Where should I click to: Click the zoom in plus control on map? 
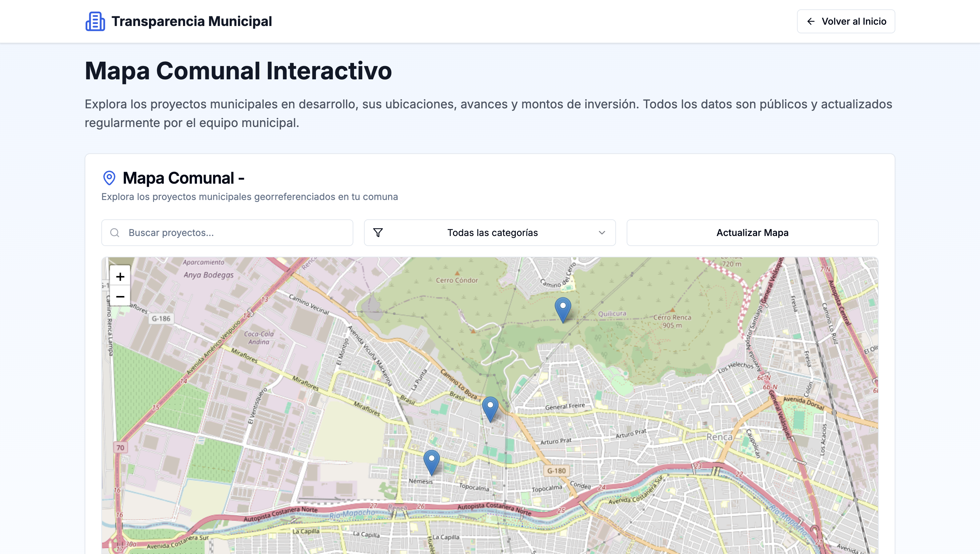click(x=120, y=277)
